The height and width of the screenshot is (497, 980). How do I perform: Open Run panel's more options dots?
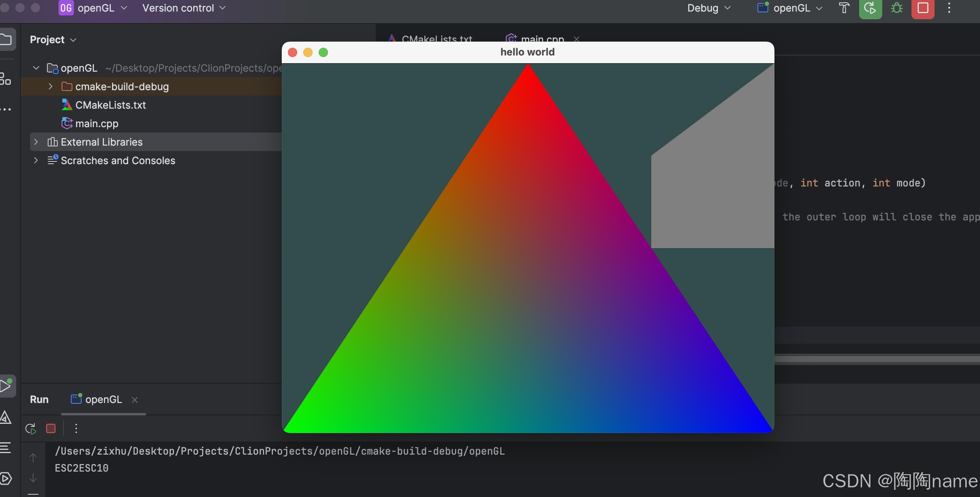(x=76, y=428)
